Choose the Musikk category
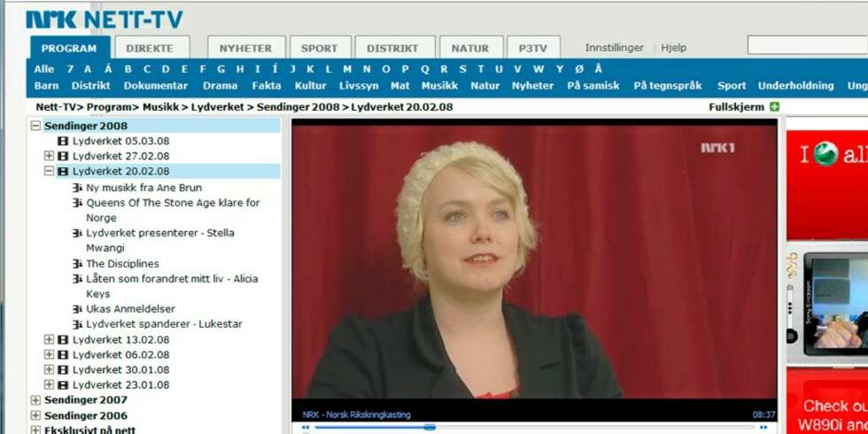 coord(439,86)
